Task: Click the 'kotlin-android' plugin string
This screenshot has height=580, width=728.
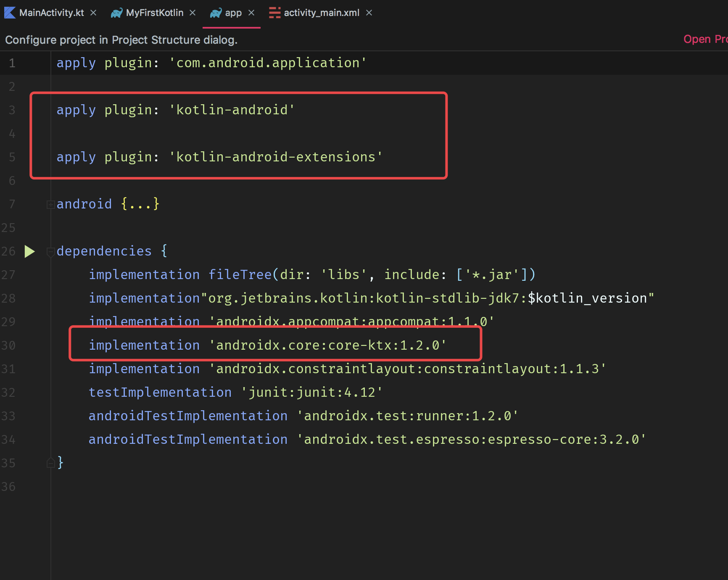Action: (x=232, y=110)
